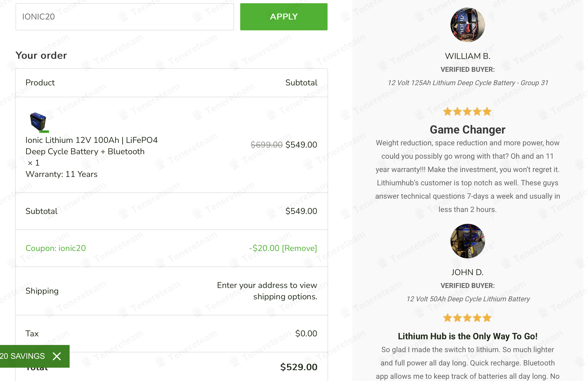Click the crossed-out $699.00 price
588x381 pixels.
(x=266, y=145)
